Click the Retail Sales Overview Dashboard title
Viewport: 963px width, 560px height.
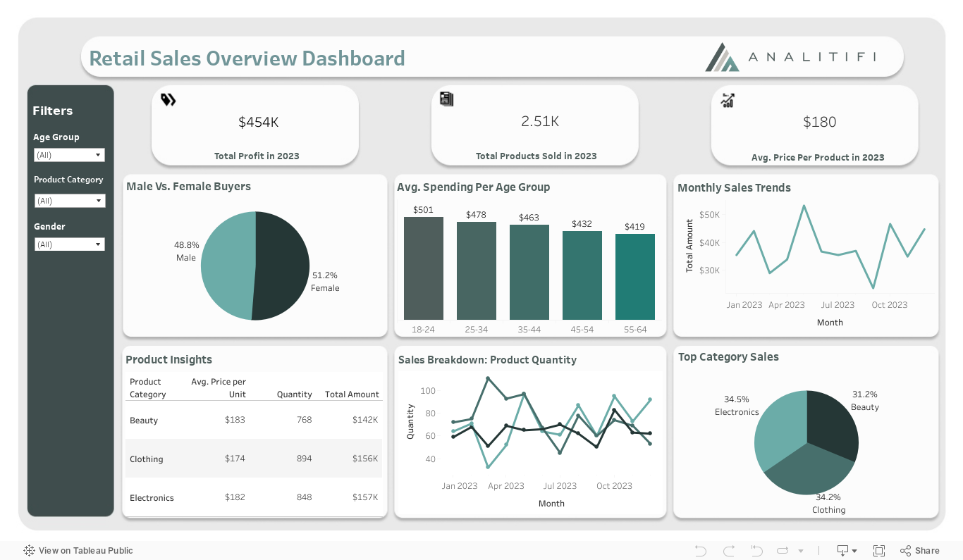tap(247, 58)
